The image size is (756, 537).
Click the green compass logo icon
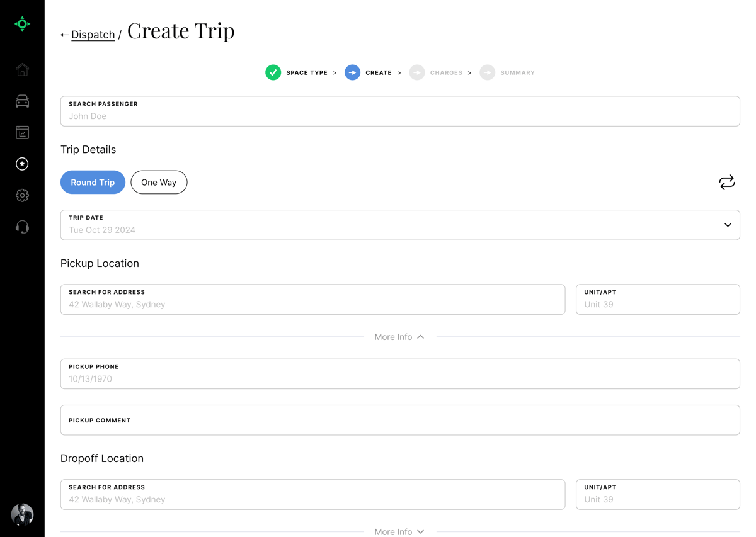click(22, 24)
